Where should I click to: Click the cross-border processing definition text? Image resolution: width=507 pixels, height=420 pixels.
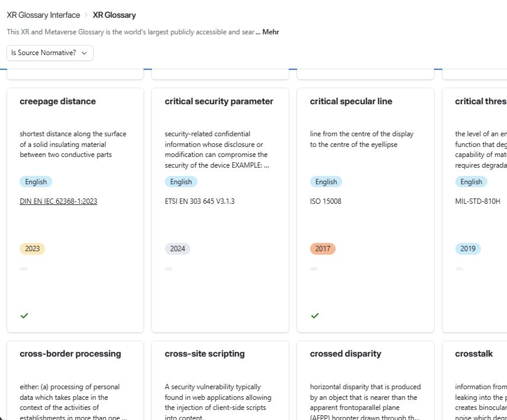[x=73, y=402]
